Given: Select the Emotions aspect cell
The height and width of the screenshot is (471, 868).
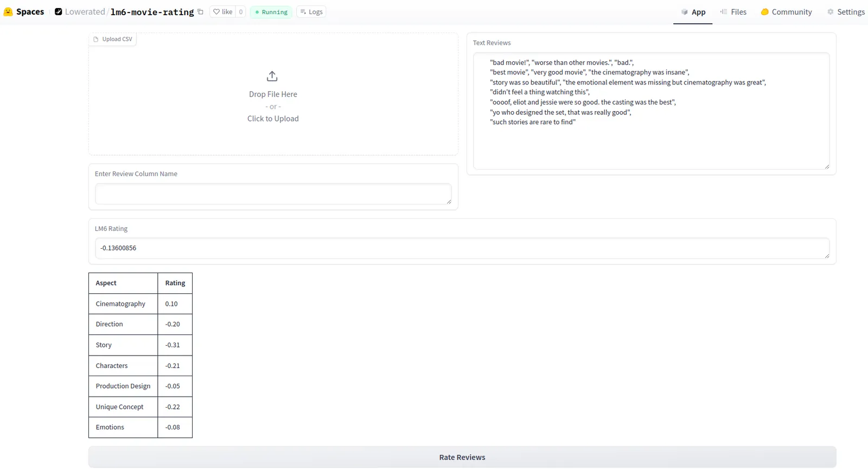Looking at the screenshot, I should coord(123,427).
